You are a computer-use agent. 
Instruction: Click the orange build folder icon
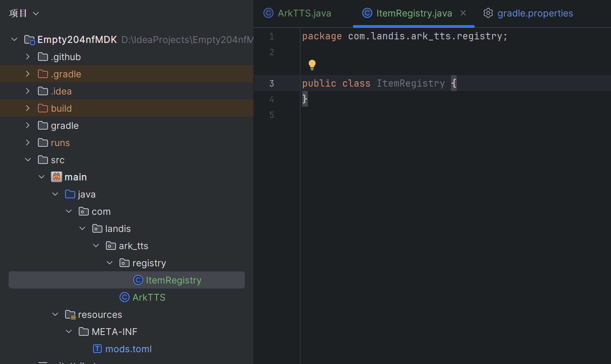(43, 108)
